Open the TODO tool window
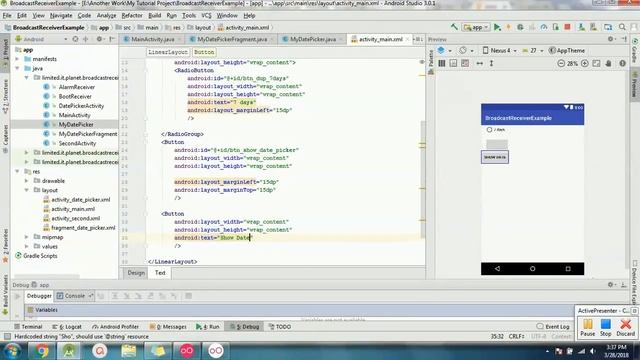The image size is (640, 360). click(x=280, y=327)
